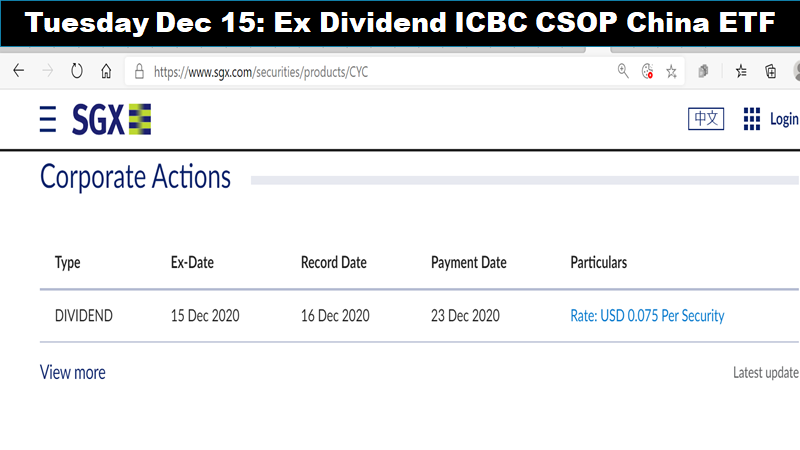Click the Latest update text
The image size is (800, 450).
point(766,373)
